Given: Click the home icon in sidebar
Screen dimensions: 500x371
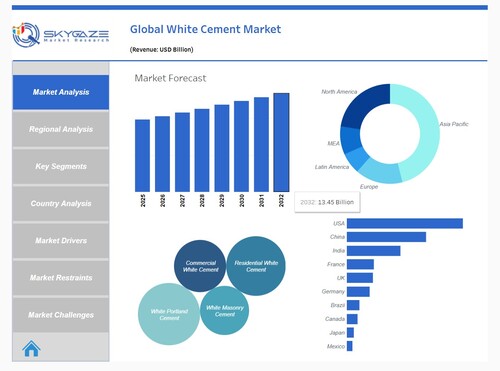Looking at the screenshot, I should [31, 349].
